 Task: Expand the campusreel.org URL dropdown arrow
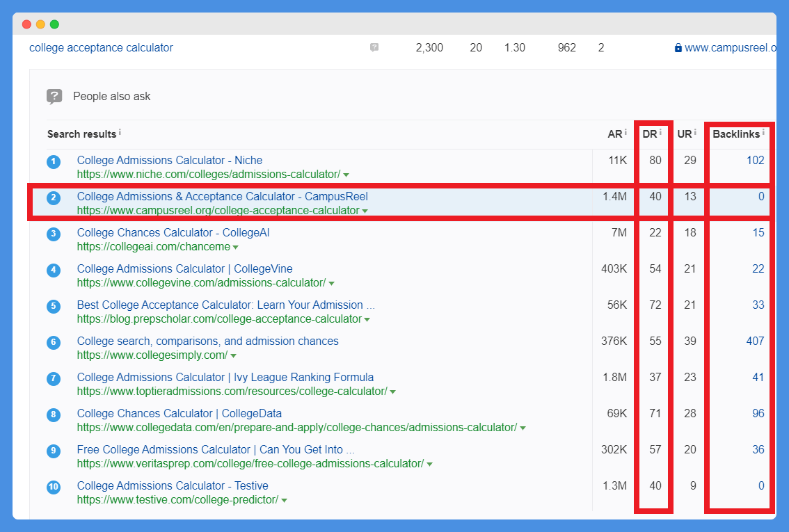(365, 211)
